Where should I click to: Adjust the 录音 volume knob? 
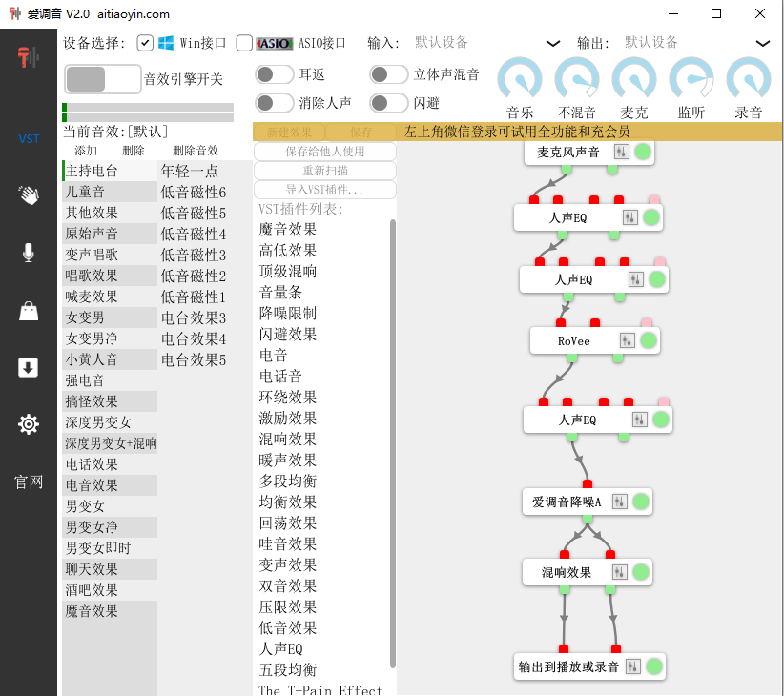click(x=749, y=79)
